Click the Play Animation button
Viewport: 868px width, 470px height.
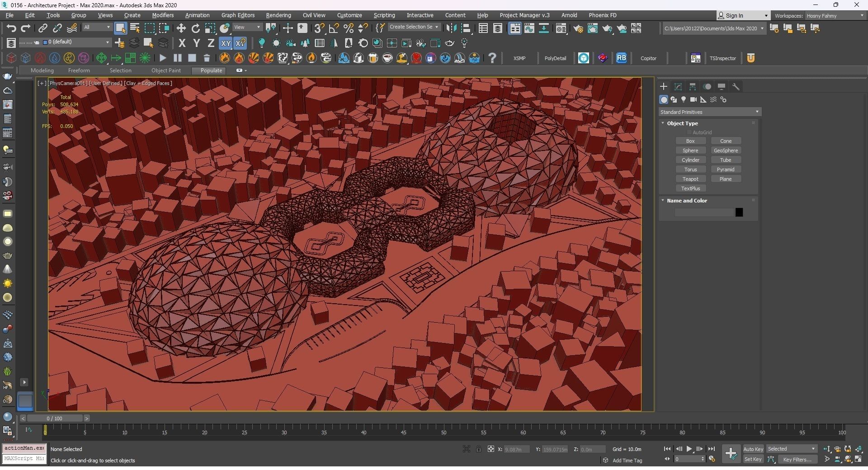[689, 449]
